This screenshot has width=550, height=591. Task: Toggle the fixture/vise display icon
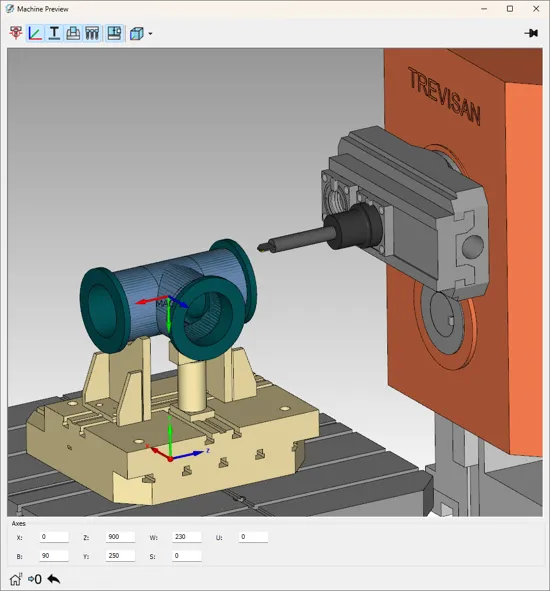point(73,33)
